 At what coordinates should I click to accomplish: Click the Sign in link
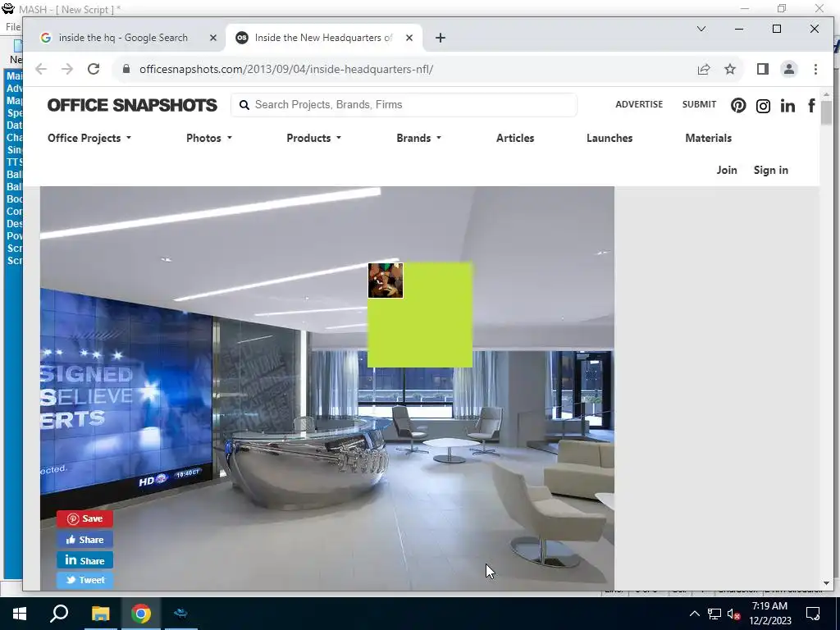pos(770,171)
